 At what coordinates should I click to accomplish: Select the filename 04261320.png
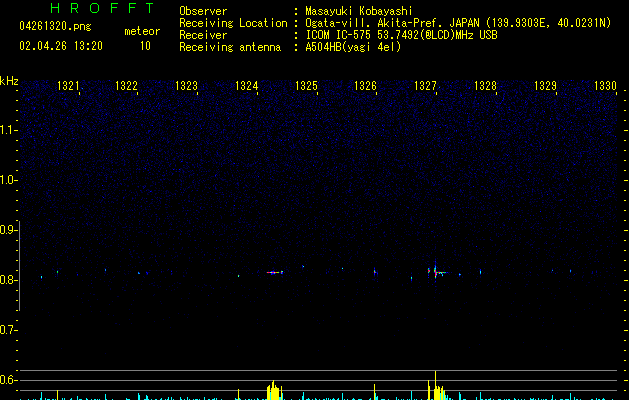click(x=55, y=26)
